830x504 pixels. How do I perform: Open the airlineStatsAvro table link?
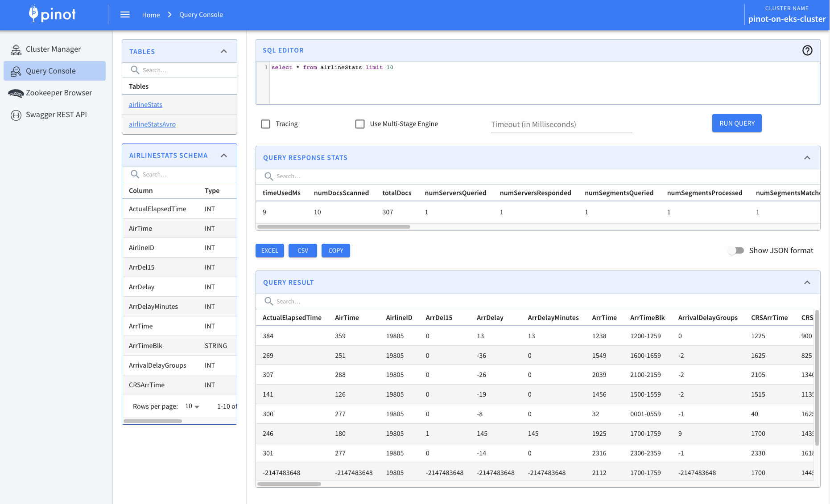(152, 124)
